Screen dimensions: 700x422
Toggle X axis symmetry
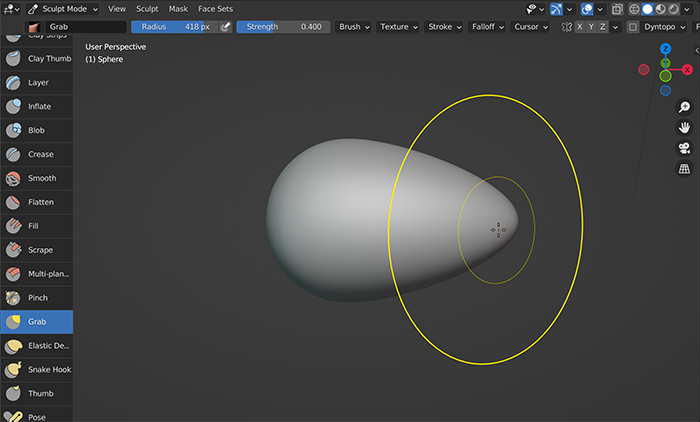point(582,27)
